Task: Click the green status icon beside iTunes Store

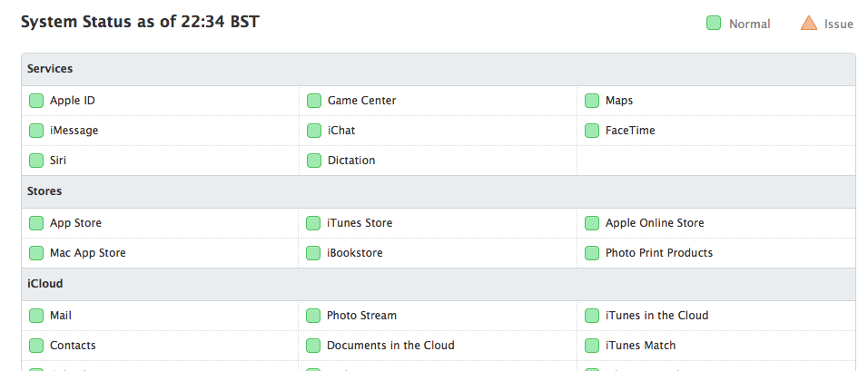Action: click(x=314, y=223)
